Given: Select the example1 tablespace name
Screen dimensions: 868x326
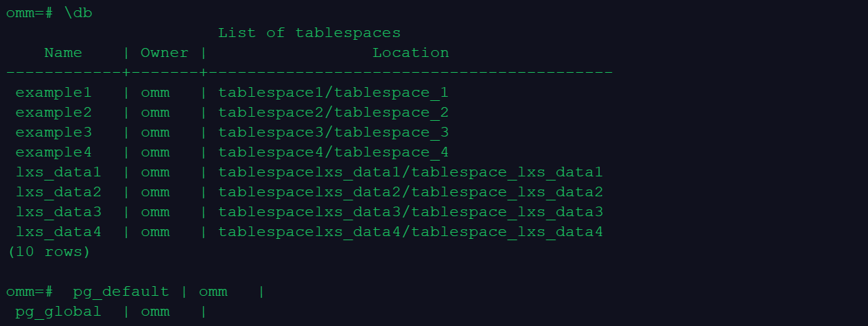Looking at the screenshot, I should click(x=54, y=93).
